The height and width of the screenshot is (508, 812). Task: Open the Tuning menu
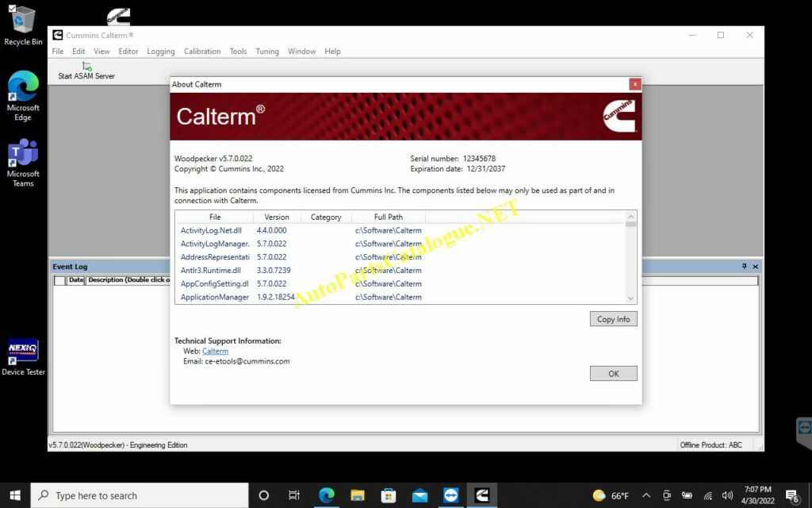[267, 51]
